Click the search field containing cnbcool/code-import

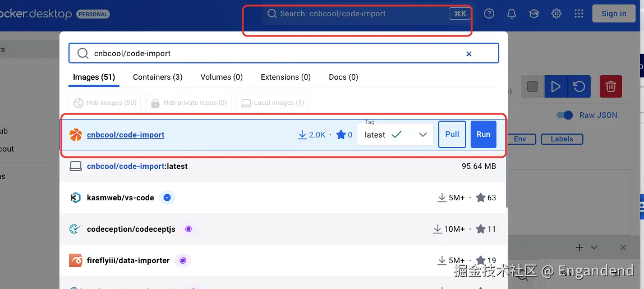[x=283, y=53]
